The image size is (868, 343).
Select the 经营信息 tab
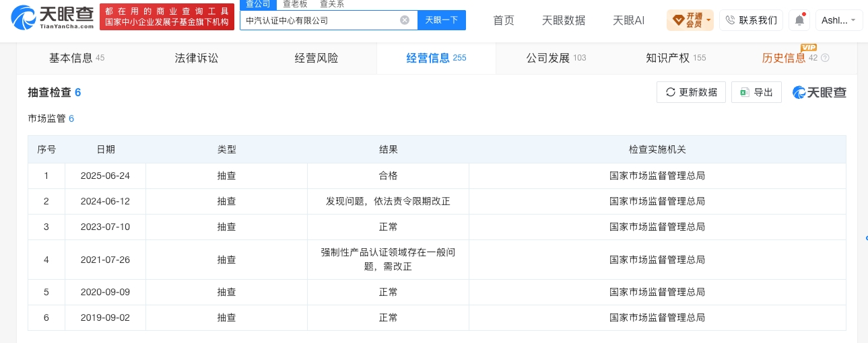point(436,58)
